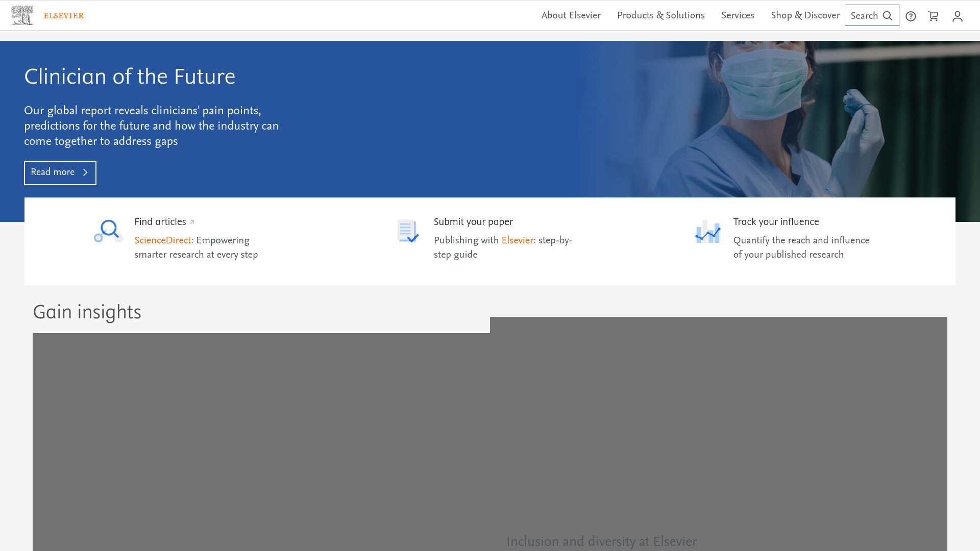Click the magnifier Find articles icon

[x=108, y=231]
